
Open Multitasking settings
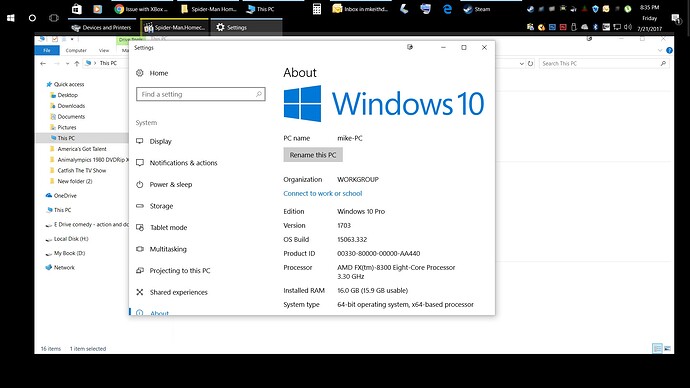pos(168,249)
